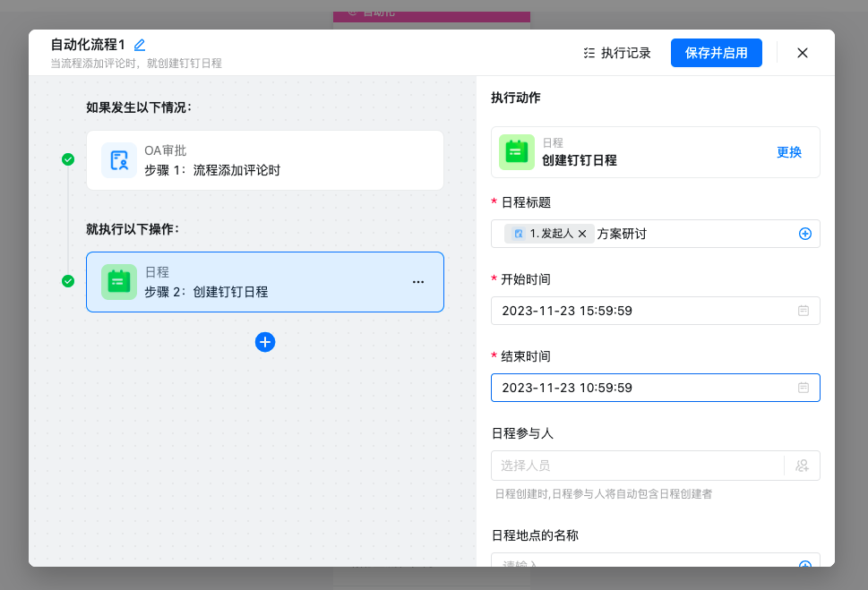Click the 创建钉钉日程 action icon in right panel

tap(517, 152)
